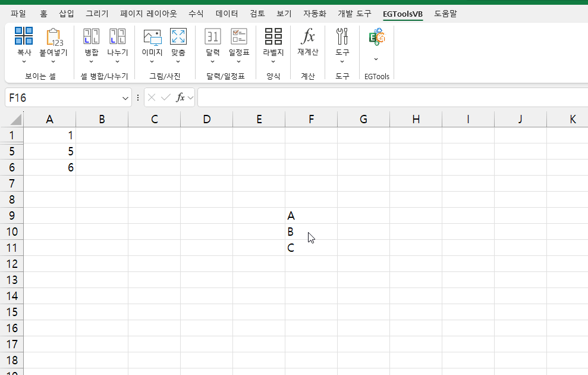Click the 이미지 insert image icon

[152, 37]
